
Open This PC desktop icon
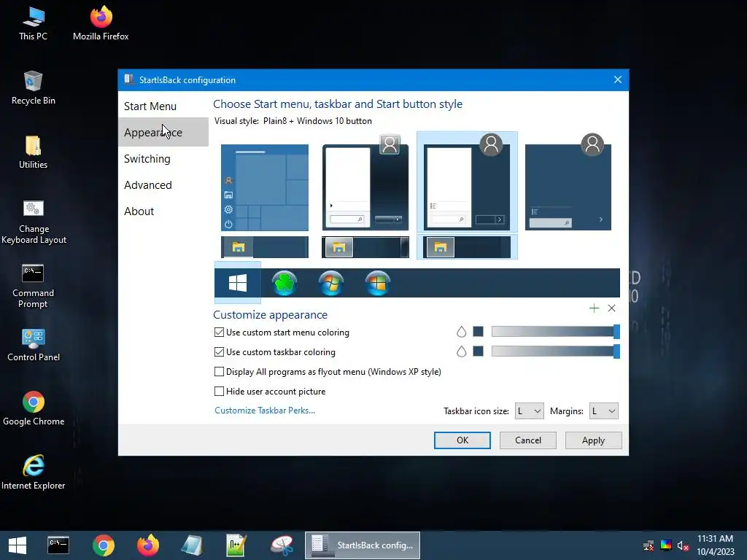pos(33,23)
